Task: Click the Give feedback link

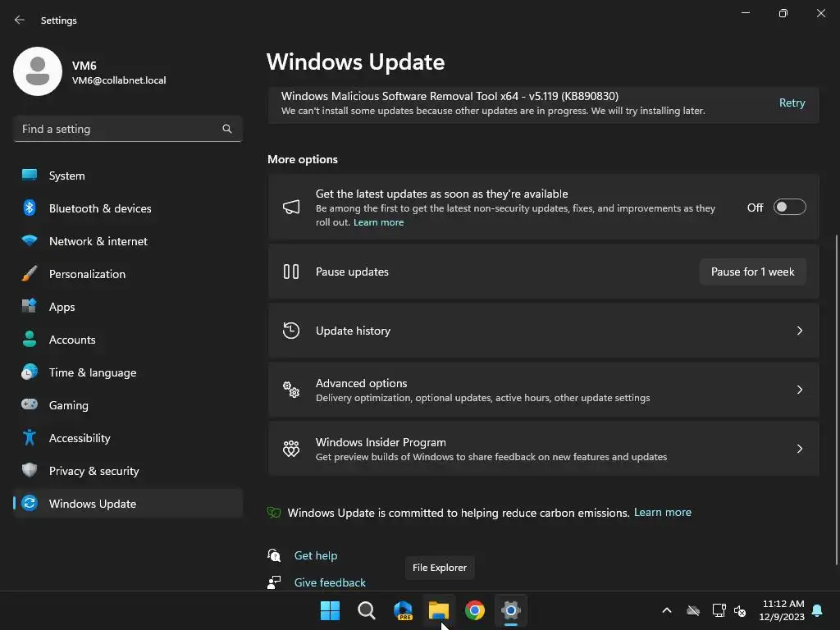Action: click(x=330, y=582)
